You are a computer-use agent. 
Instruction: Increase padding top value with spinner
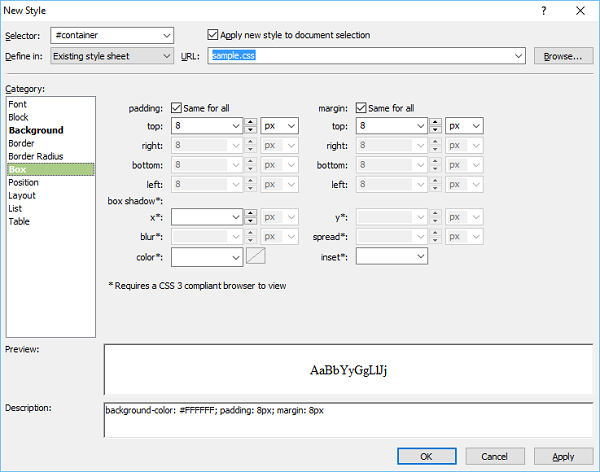click(x=250, y=122)
